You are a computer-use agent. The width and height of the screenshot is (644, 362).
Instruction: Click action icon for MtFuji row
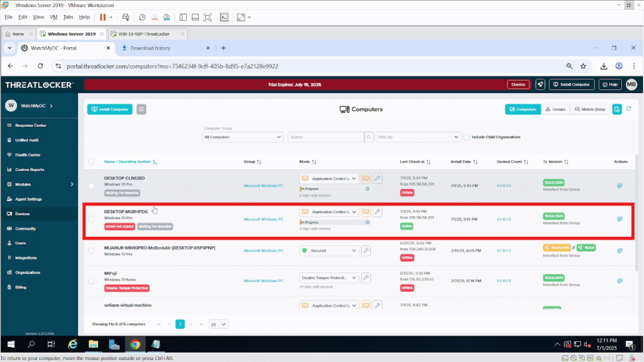(619, 281)
